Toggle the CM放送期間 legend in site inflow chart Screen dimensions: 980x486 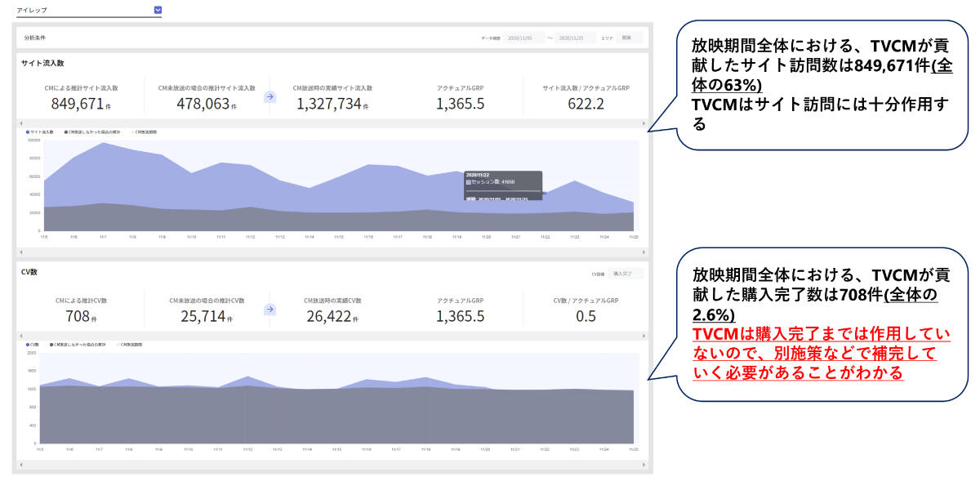144,132
